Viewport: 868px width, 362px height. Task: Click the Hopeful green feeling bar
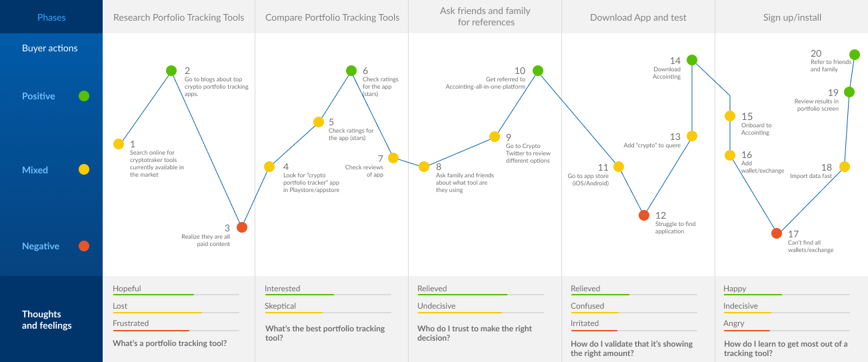tap(153, 295)
